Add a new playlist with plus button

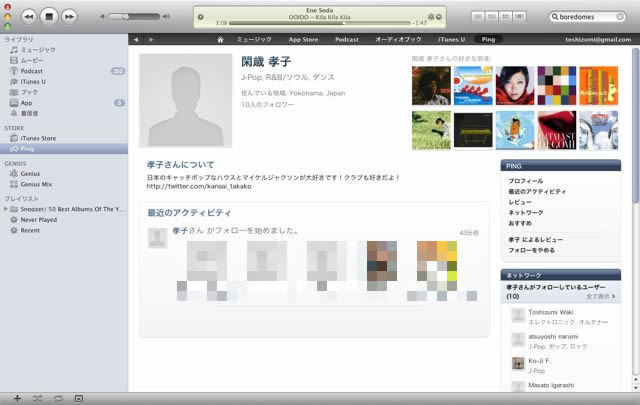(x=17, y=398)
